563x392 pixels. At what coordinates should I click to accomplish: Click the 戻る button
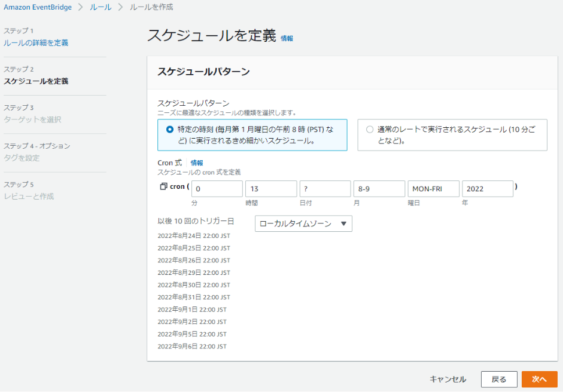coord(499,379)
